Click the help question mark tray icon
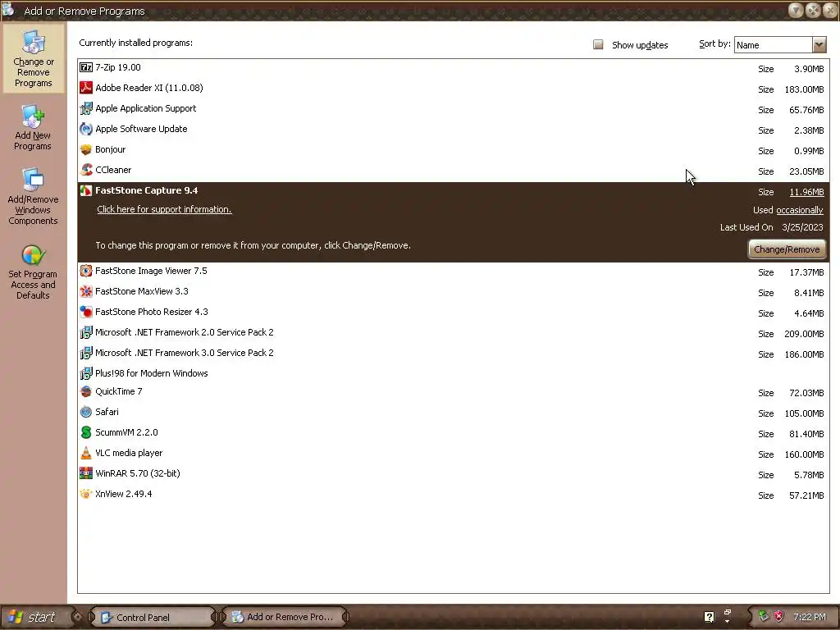 (x=709, y=617)
